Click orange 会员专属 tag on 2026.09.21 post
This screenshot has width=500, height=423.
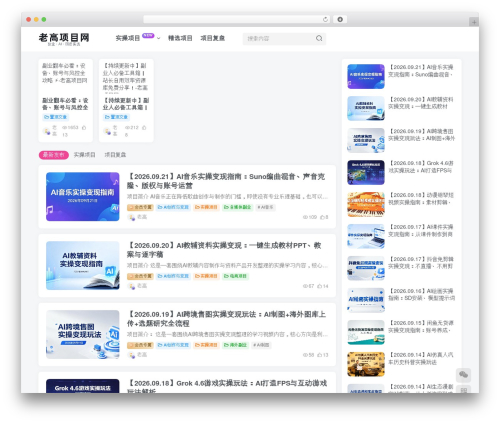point(140,207)
